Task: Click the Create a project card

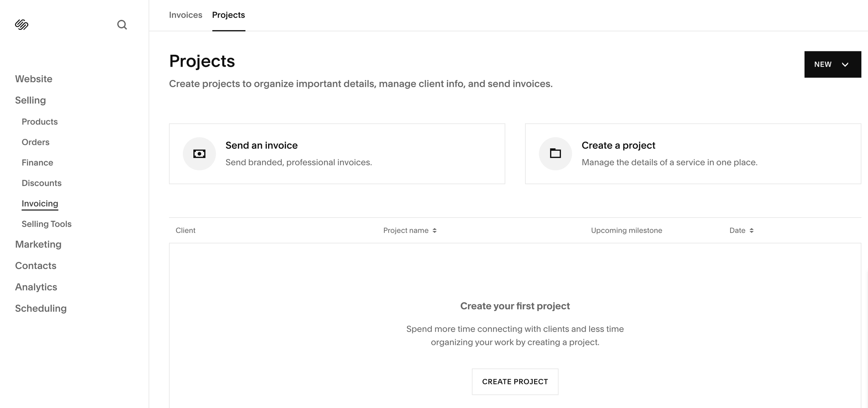Action: click(x=693, y=153)
